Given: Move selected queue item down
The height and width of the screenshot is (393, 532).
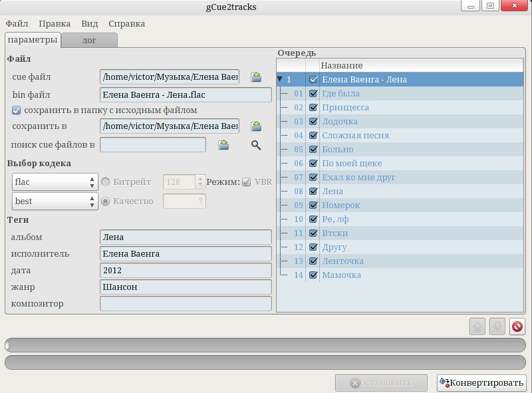Looking at the screenshot, I should click(497, 327).
